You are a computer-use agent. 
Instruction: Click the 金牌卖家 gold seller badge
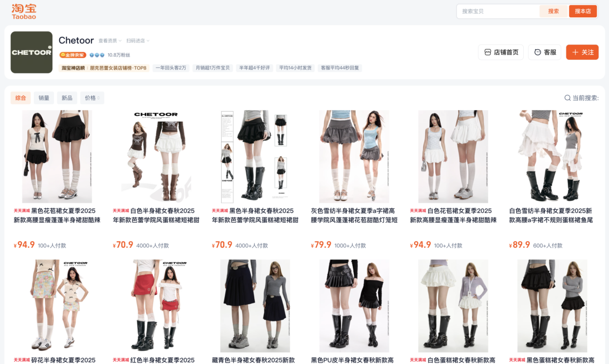point(73,55)
